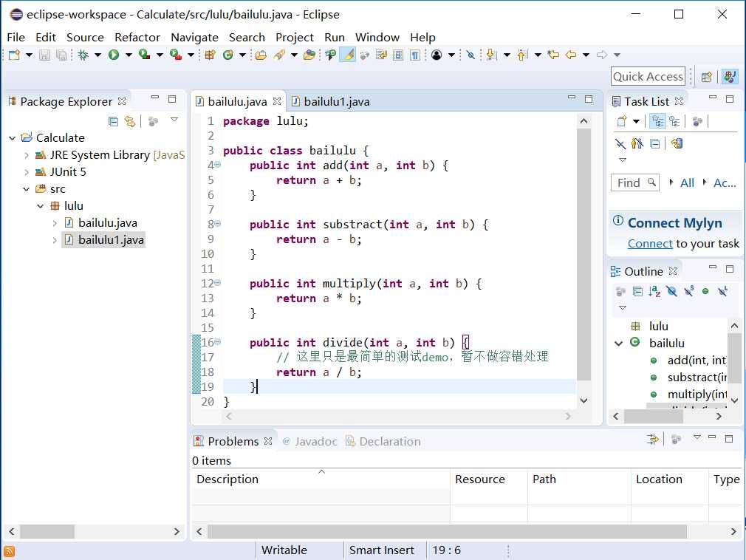Expand bailulu.java in Package Explorer
746x560 pixels.
[x=55, y=223]
